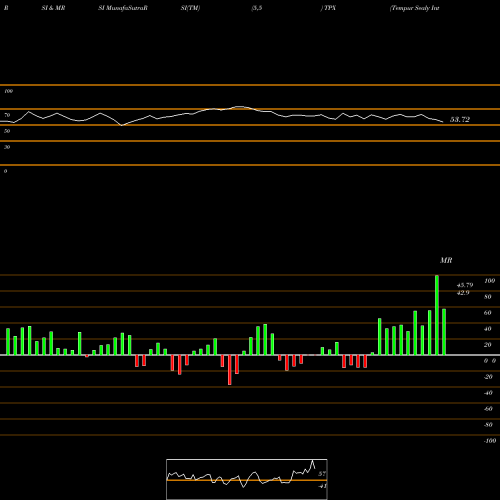500x500 pixels.
Task: Click the '(Tempur Sealy Int' company name
Action: click(x=414, y=8)
